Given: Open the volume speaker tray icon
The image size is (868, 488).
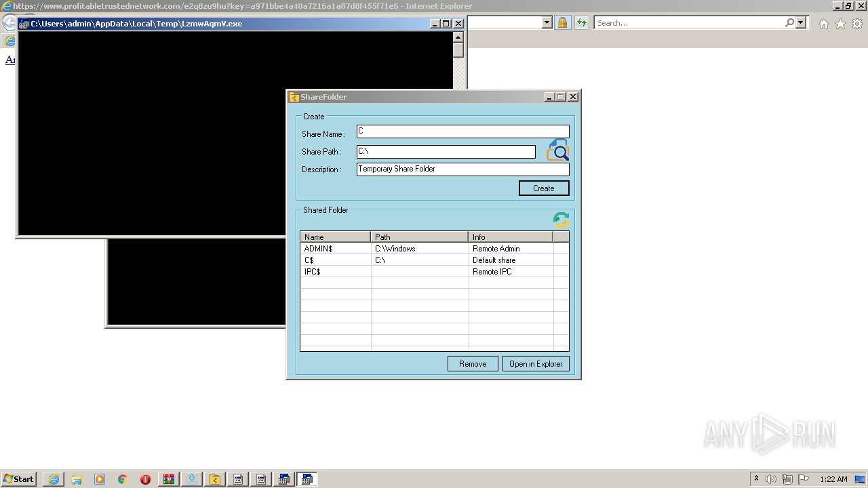Looking at the screenshot, I should click(x=771, y=479).
